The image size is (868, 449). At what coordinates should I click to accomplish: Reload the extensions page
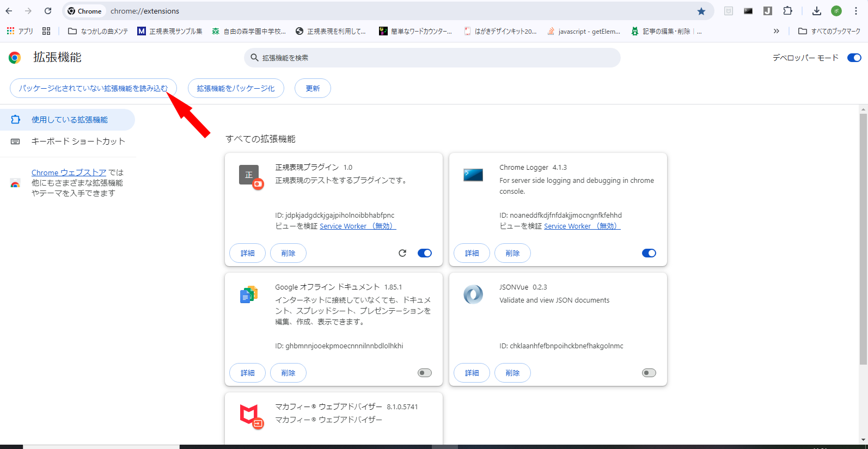(x=48, y=11)
